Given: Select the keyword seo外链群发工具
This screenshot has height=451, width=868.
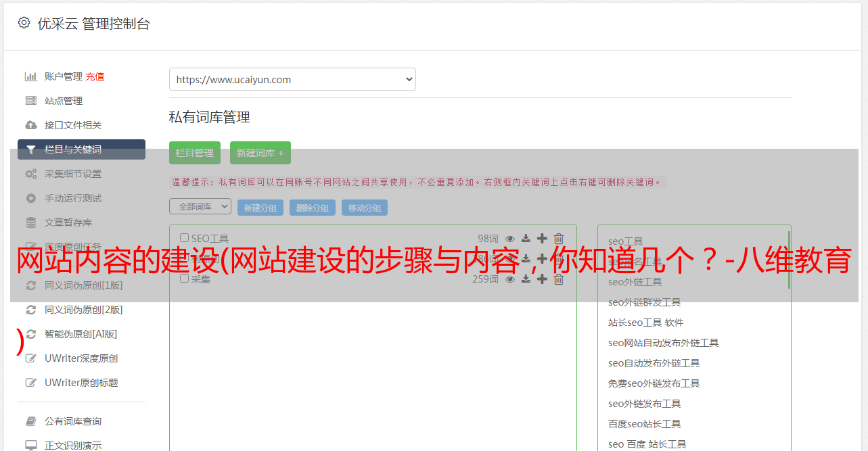Looking at the screenshot, I should click(x=644, y=302).
